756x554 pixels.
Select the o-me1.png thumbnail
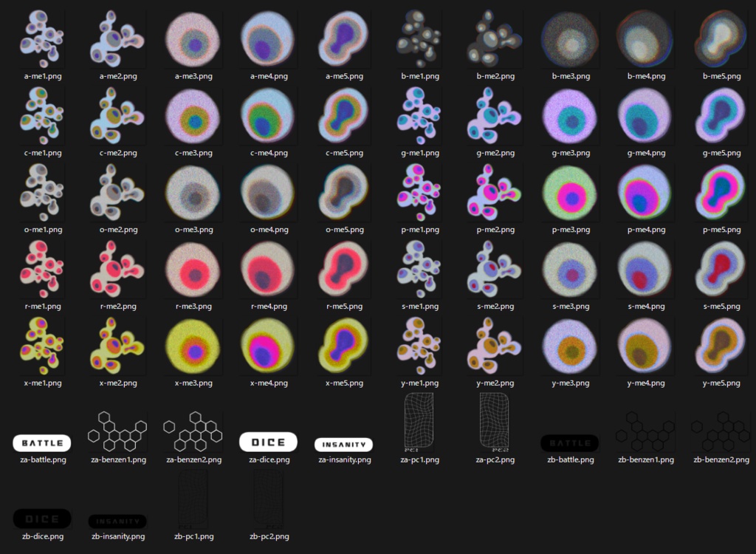(x=42, y=193)
